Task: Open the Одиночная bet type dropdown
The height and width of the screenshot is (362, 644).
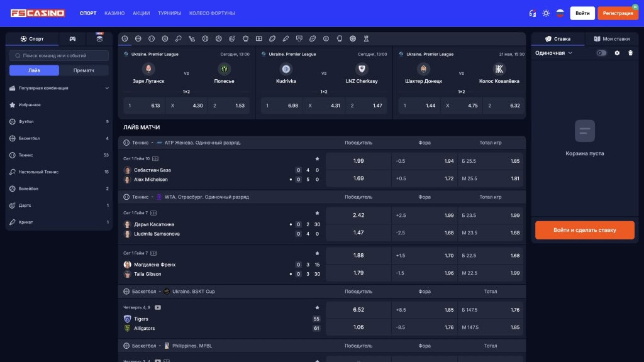Action: [x=553, y=53]
